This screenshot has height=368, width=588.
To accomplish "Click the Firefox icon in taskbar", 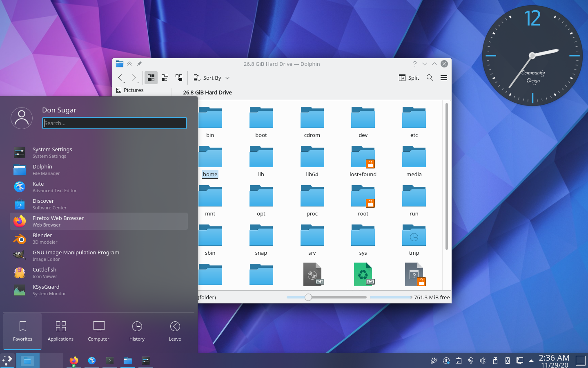I will coord(73,361).
